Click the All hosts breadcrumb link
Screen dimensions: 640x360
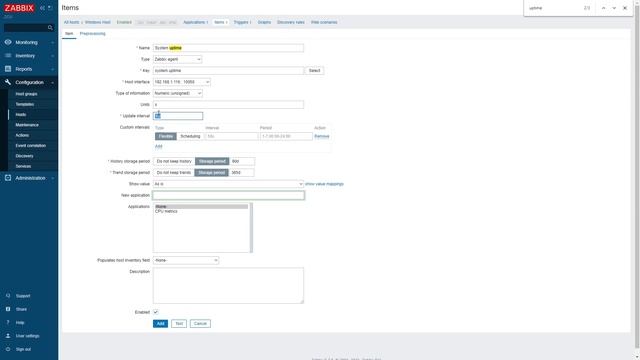(71, 22)
